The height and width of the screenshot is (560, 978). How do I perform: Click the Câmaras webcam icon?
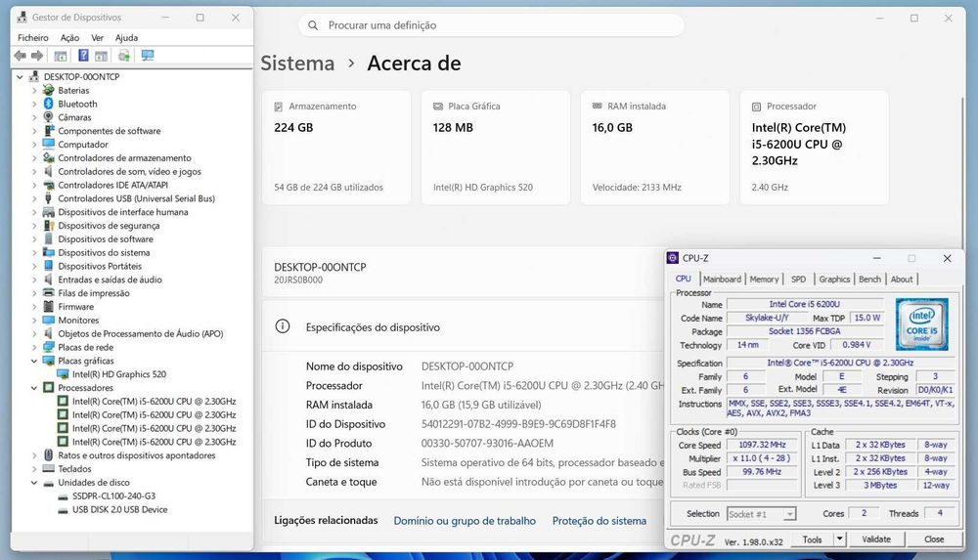point(49,117)
